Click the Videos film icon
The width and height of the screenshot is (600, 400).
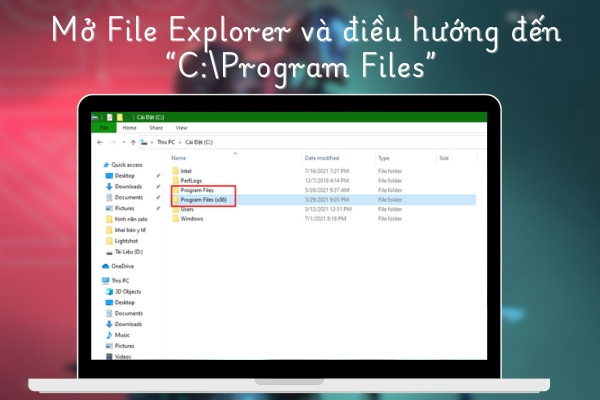point(109,357)
